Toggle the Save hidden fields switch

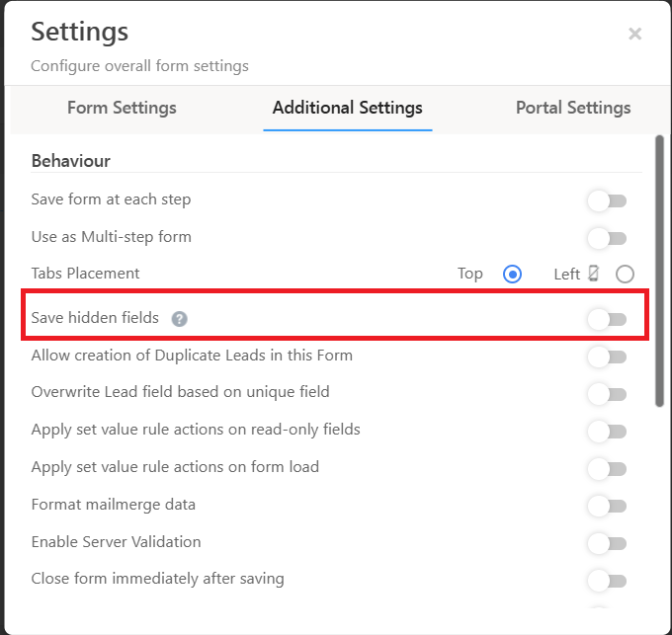click(607, 319)
